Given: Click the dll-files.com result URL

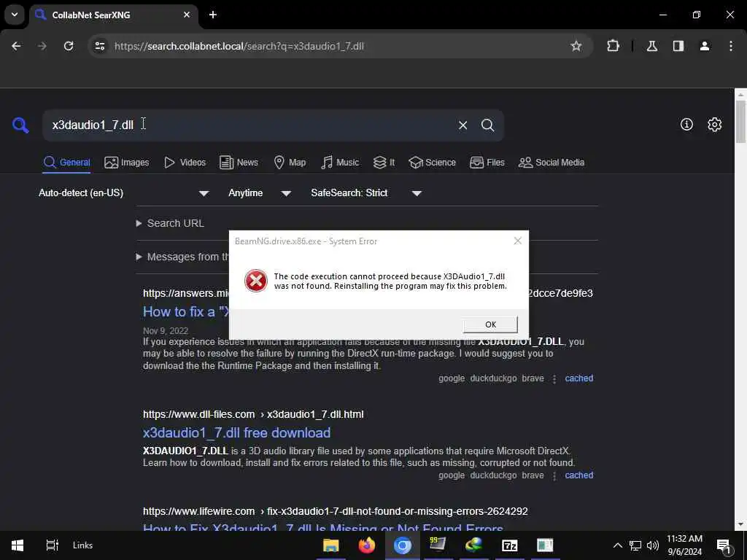Looking at the screenshot, I should pos(253,414).
